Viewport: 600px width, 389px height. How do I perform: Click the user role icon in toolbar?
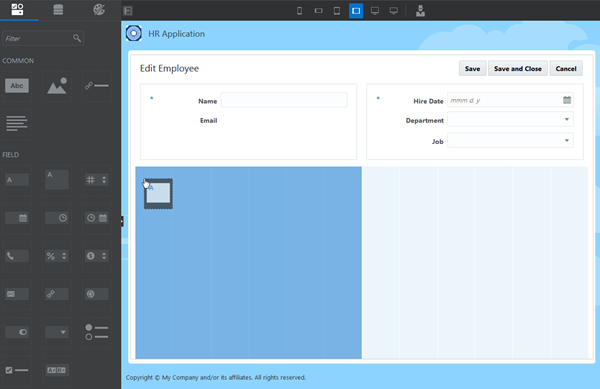pos(420,11)
